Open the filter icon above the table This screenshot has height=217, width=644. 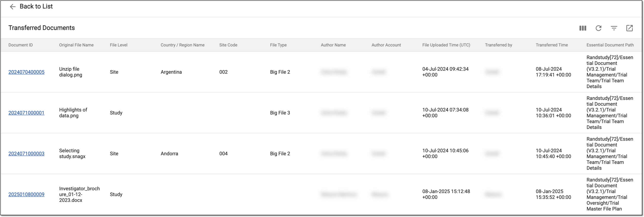point(614,28)
